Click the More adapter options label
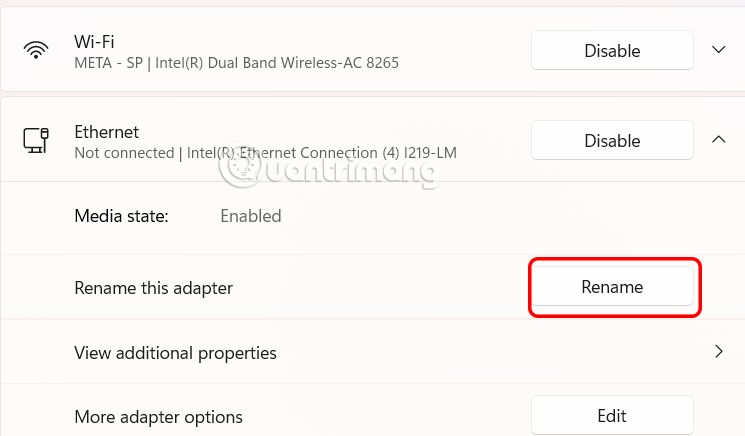Viewport: 745px width, 436px height. pyautogui.click(x=158, y=416)
